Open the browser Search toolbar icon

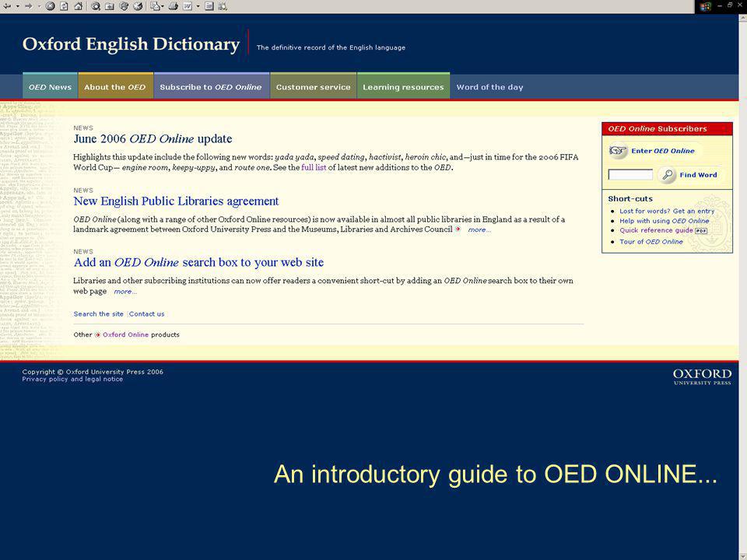pyautogui.click(x=95, y=6)
